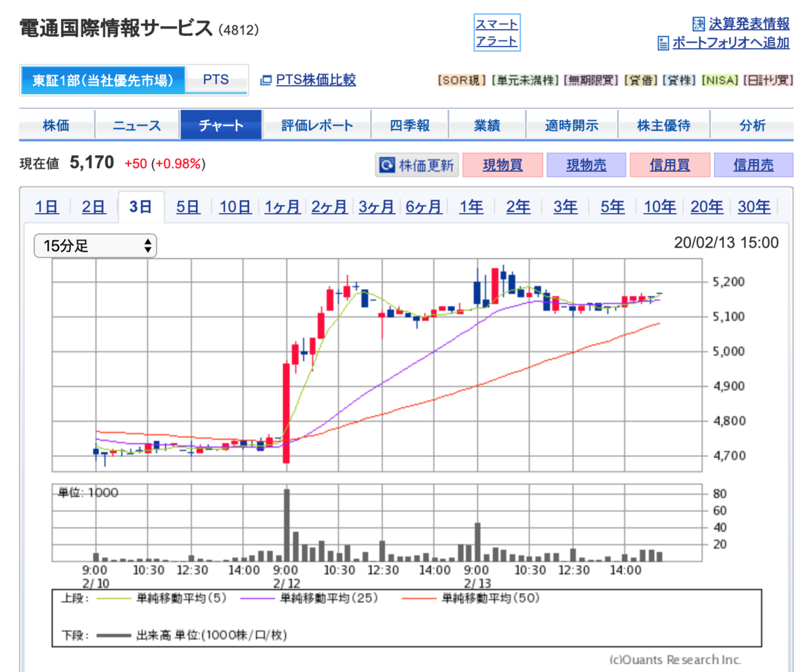The width and height of the screenshot is (797, 672).
Task: Click the 信用売 button
Action: pos(753,165)
